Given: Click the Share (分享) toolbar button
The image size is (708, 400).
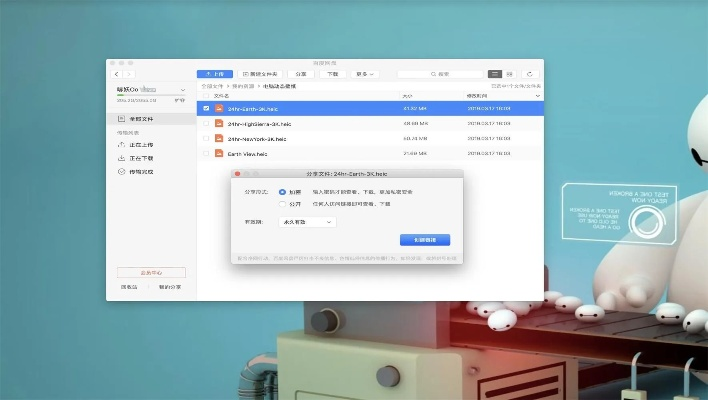Looking at the screenshot, I should pos(301,74).
